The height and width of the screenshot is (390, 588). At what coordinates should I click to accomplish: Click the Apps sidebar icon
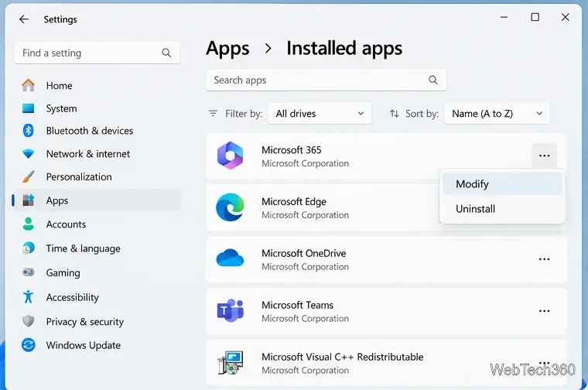click(28, 200)
